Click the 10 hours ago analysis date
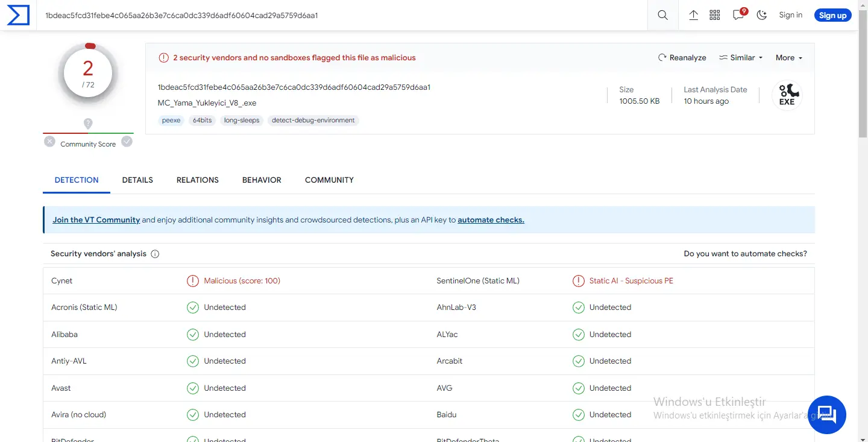 [706, 101]
